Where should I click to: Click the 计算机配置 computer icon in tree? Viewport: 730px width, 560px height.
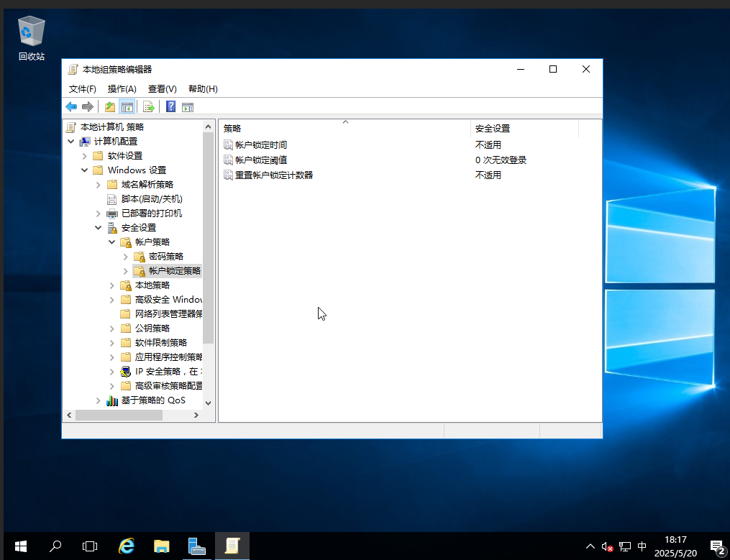click(x=85, y=142)
